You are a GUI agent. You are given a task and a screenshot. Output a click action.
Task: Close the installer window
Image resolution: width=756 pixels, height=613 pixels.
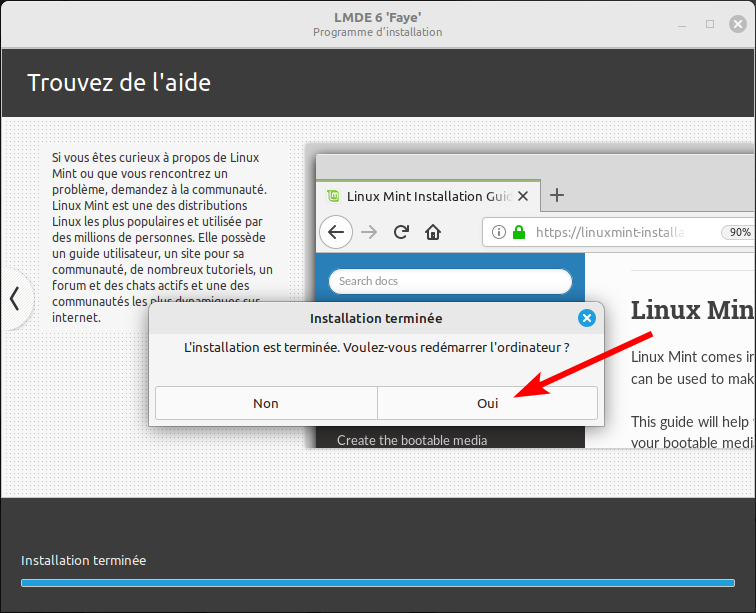(738, 24)
